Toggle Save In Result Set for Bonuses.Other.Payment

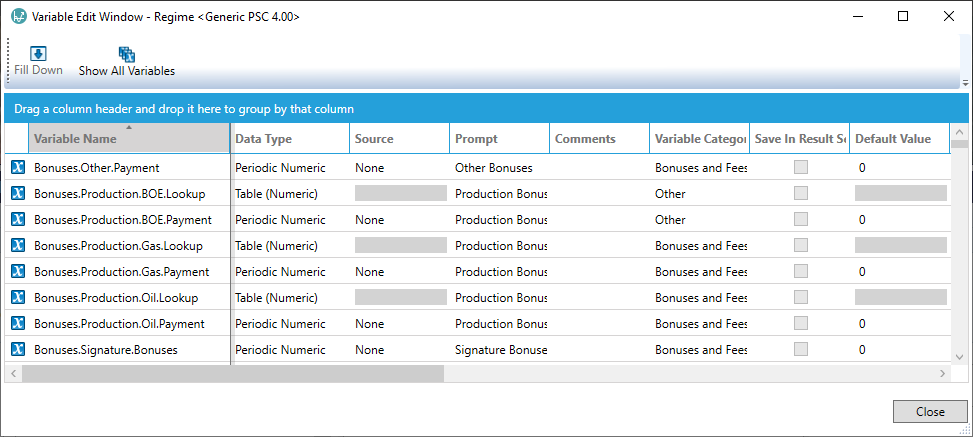[x=801, y=167]
